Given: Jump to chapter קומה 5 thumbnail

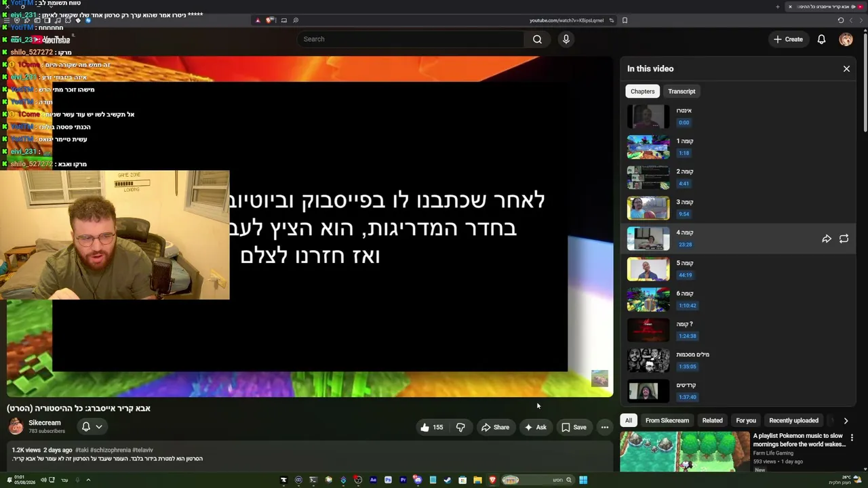Looking at the screenshot, I should pos(648,270).
